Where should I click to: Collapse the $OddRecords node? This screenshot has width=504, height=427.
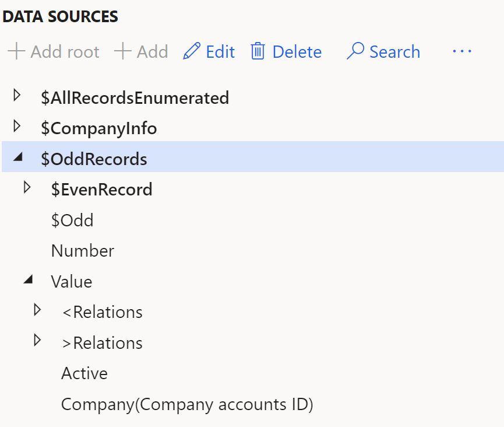click(x=16, y=156)
